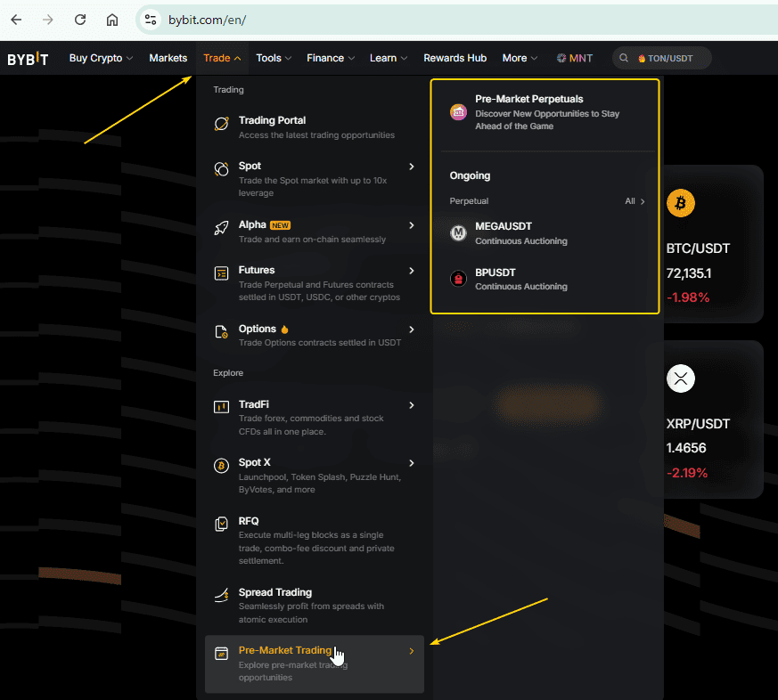Click the Spot coins icon
Image resolution: width=778 pixels, height=700 pixels.
(221, 169)
